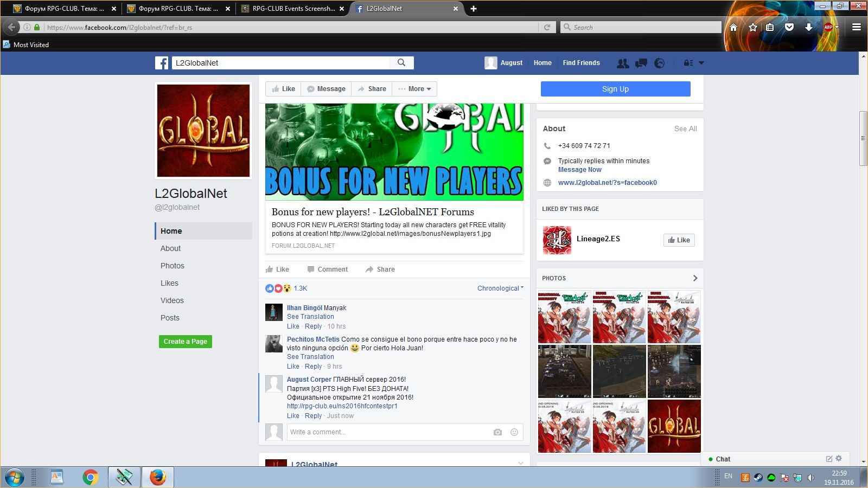Like the Bonus for new players post
The width and height of the screenshot is (868, 488).
(x=277, y=269)
